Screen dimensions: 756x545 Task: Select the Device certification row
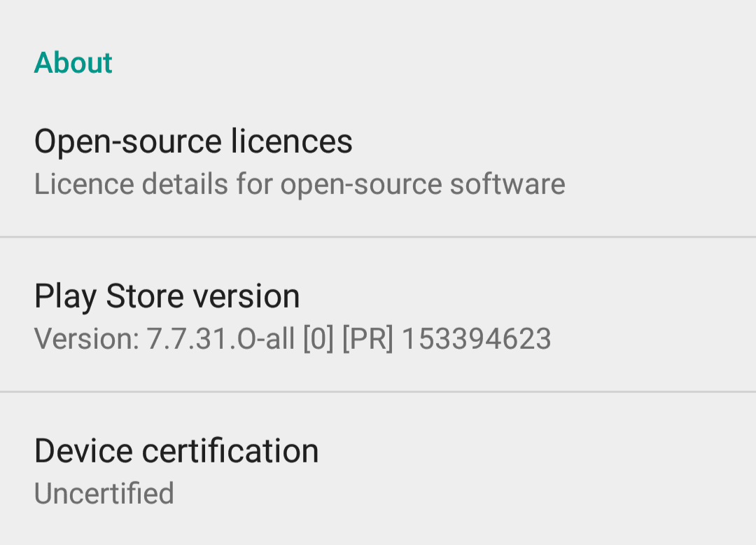[378, 469]
